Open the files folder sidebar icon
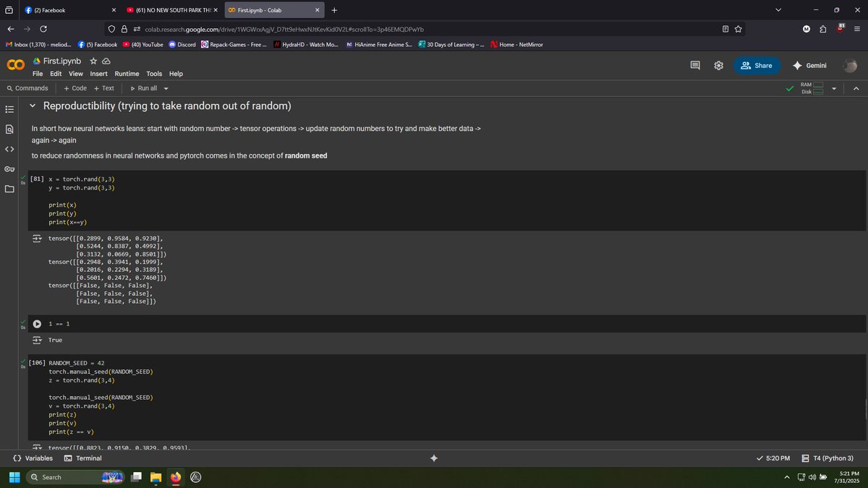This screenshot has width=868, height=488. click(x=9, y=189)
